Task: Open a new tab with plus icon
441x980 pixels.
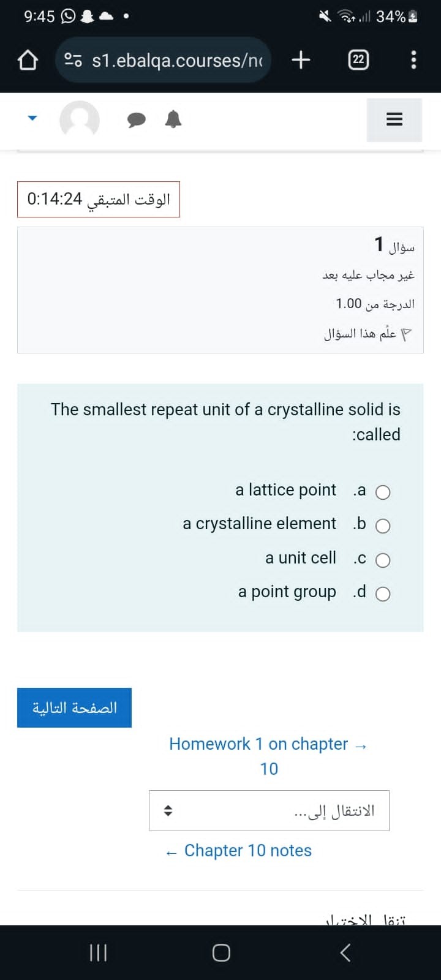Action: pos(301,59)
